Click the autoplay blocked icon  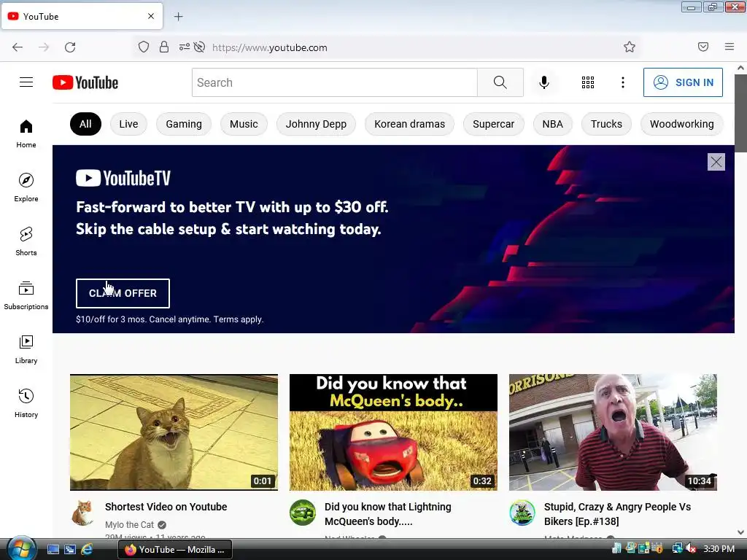click(x=200, y=47)
